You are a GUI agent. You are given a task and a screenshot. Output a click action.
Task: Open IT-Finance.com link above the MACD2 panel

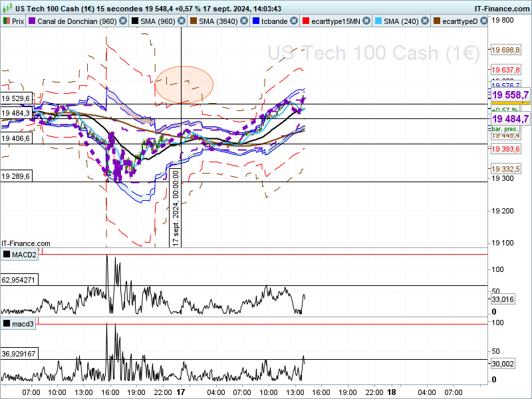click(x=26, y=243)
